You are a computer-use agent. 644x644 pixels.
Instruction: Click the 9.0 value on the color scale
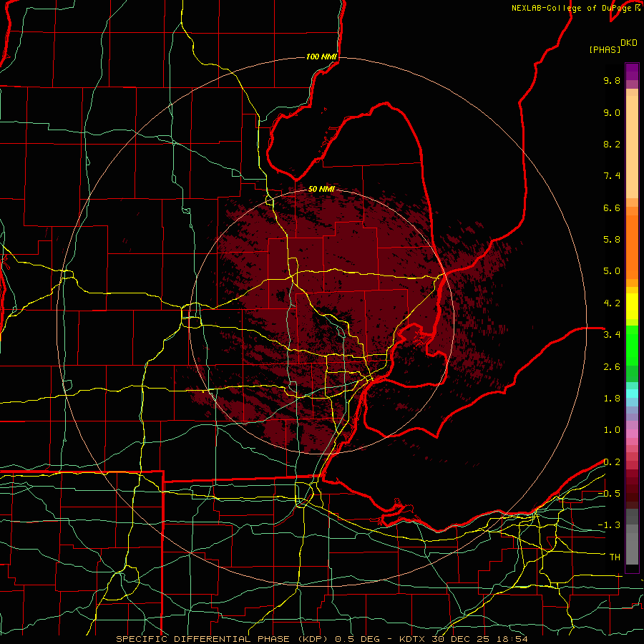612,112
